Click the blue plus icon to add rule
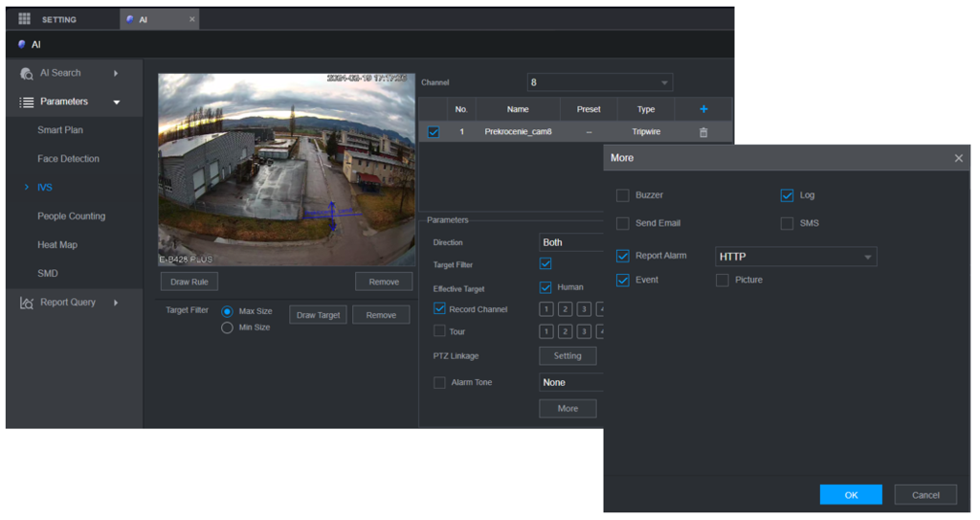Viewport: 980px width, 520px height. click(703, 109)
